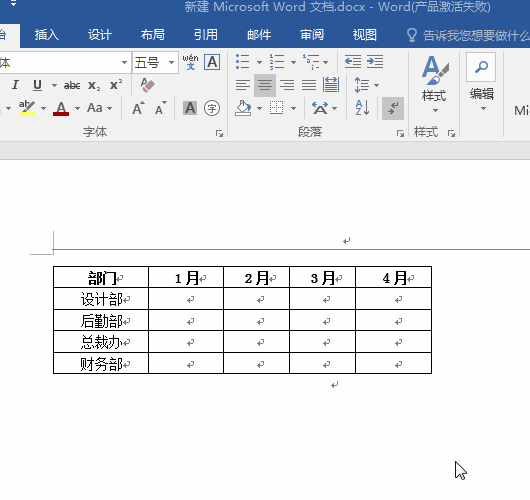The width and height of the screenshot is (530, 500).
Task: Justify paragraph text
Action: 309,85
